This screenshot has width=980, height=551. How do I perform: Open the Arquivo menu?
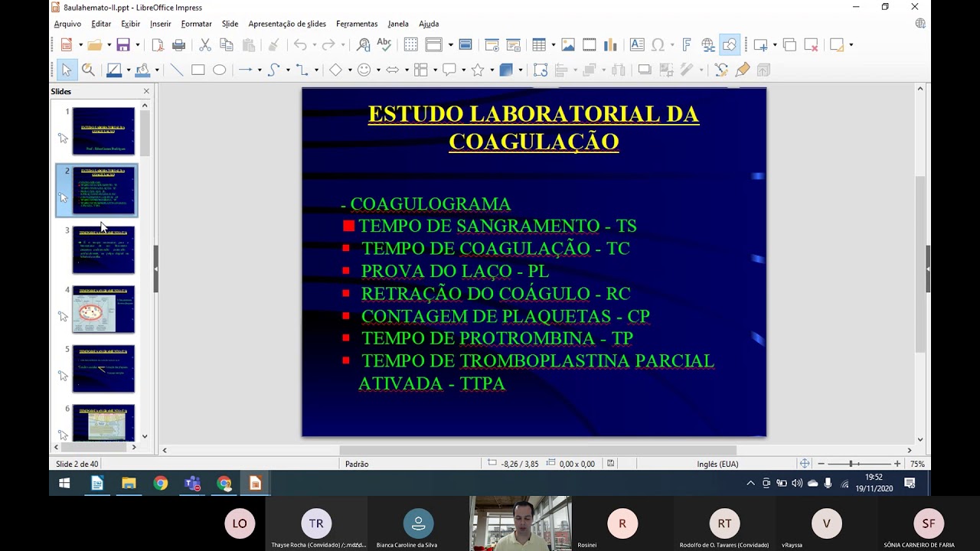(67, 24)
